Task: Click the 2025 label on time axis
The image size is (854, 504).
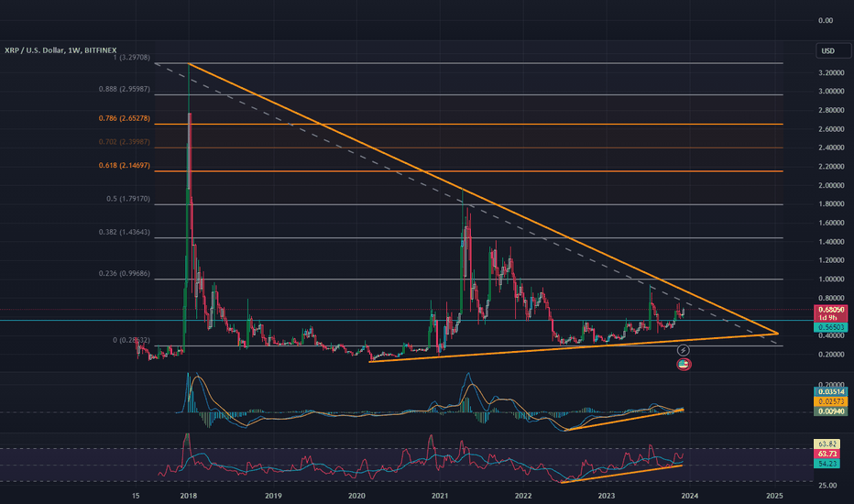Action: [x=774, y=496]
